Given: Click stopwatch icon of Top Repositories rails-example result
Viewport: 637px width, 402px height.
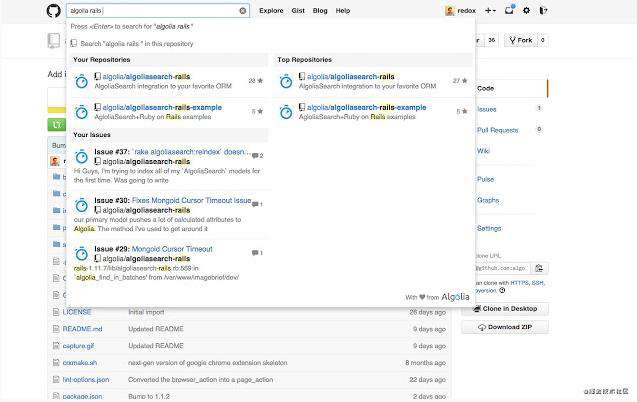Looking at the screenshot, I should (286, 112).
